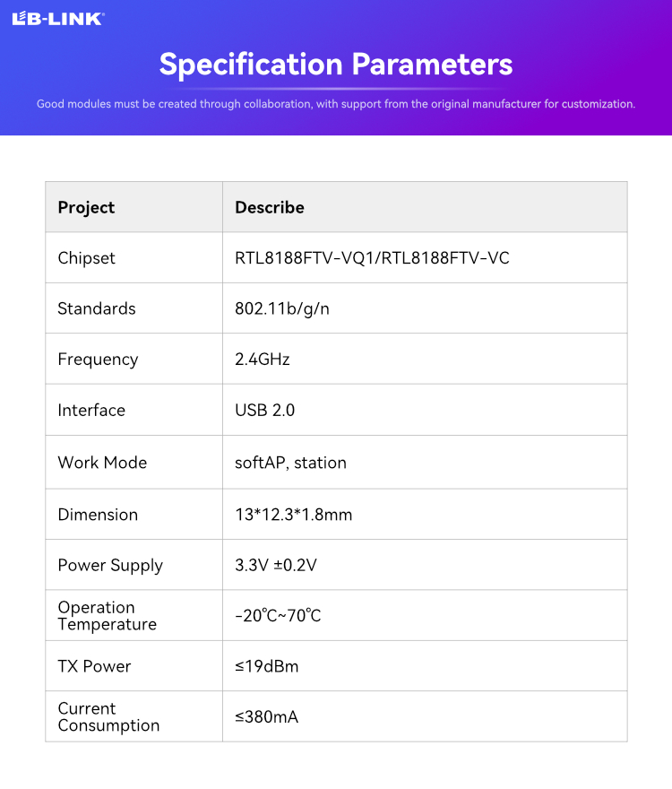Image resolution: width=672 pixels, height=789 pixels.
Task: Select the Project column header
Action: (86, 207)
